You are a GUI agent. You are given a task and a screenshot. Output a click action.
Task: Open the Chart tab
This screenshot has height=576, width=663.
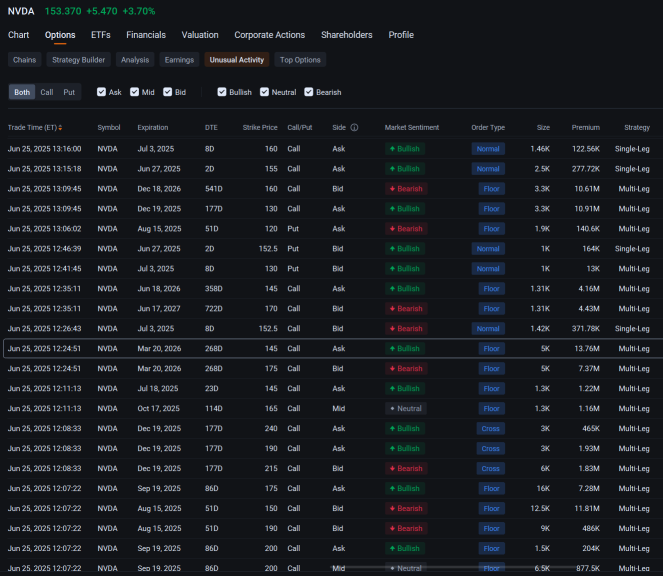19,35
